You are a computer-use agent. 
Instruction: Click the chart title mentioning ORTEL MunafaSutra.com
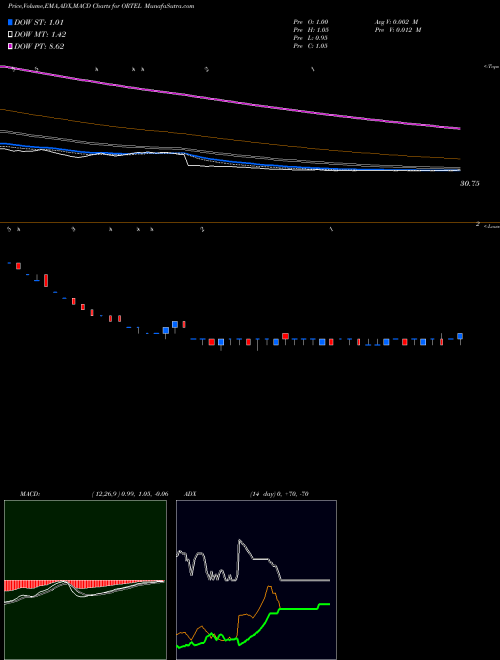[101, 7]
